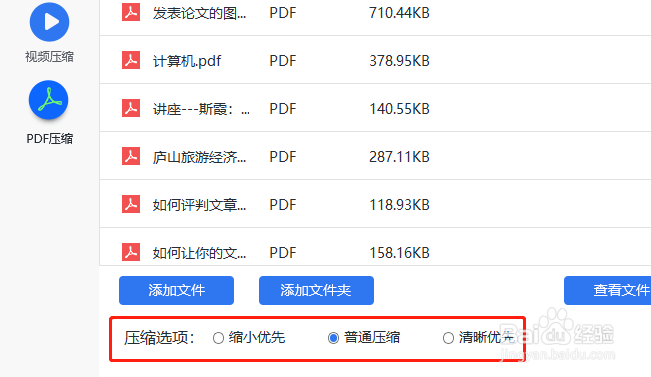Viewport: 651px width, 377px height.
Task: Click the 查看文件 button
Action: tap(607, 290)
